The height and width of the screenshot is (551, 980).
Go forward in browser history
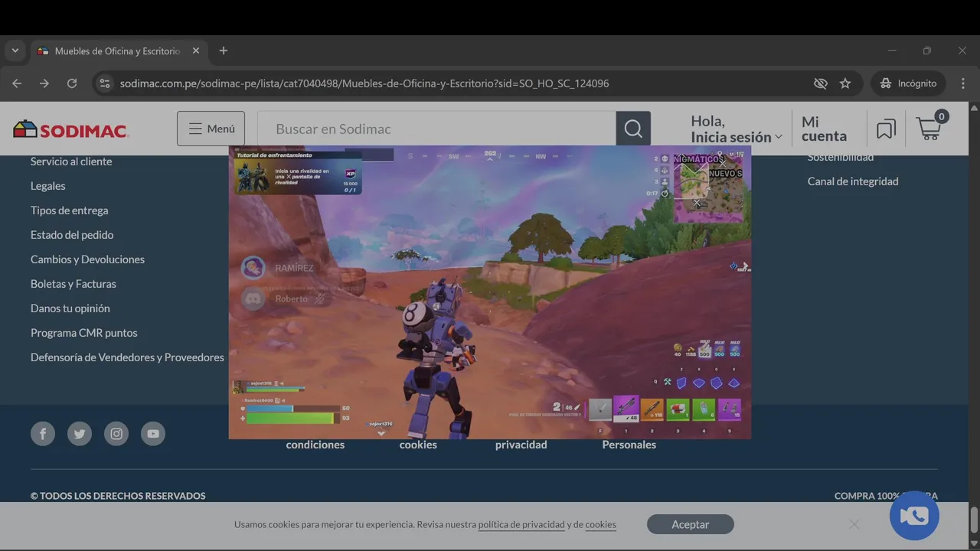(44, 83)
